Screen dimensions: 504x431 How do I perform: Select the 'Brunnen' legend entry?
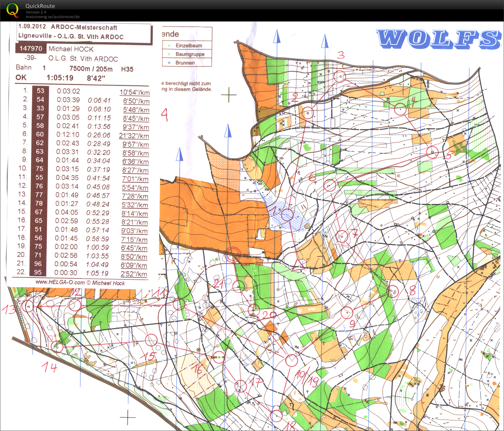point(185,62)
